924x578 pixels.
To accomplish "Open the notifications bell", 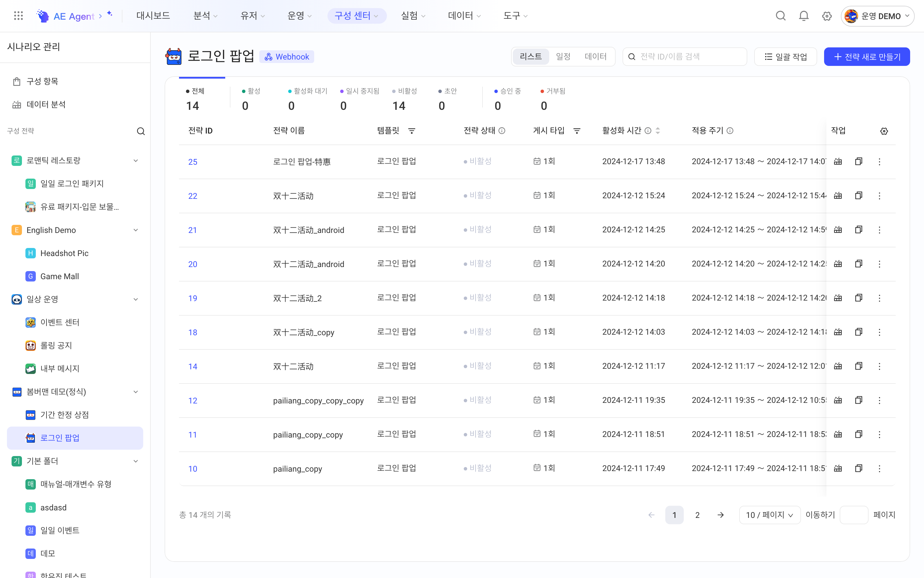I will 804,16.
